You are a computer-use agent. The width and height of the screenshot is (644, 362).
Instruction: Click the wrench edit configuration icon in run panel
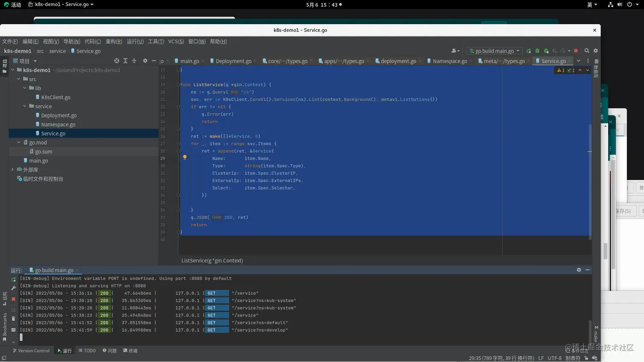pyautogui.click(x=14, y=288)
